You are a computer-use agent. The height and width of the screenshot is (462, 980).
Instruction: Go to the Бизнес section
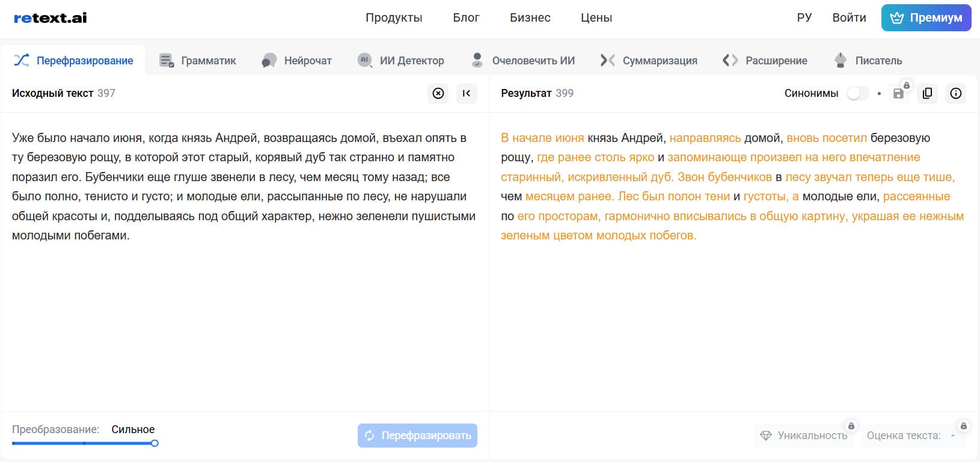tap(530, 18)
